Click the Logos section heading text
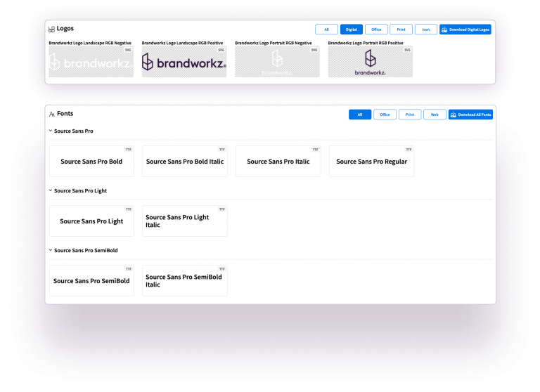Viewport: 540px width, 392px height. tap(65, 29)
